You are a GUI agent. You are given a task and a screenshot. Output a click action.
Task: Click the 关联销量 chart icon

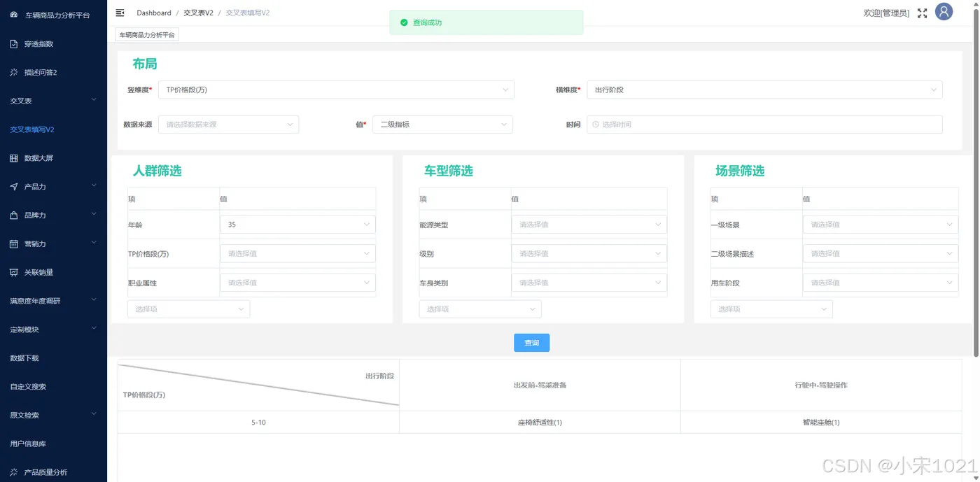(x=14, y=272)
